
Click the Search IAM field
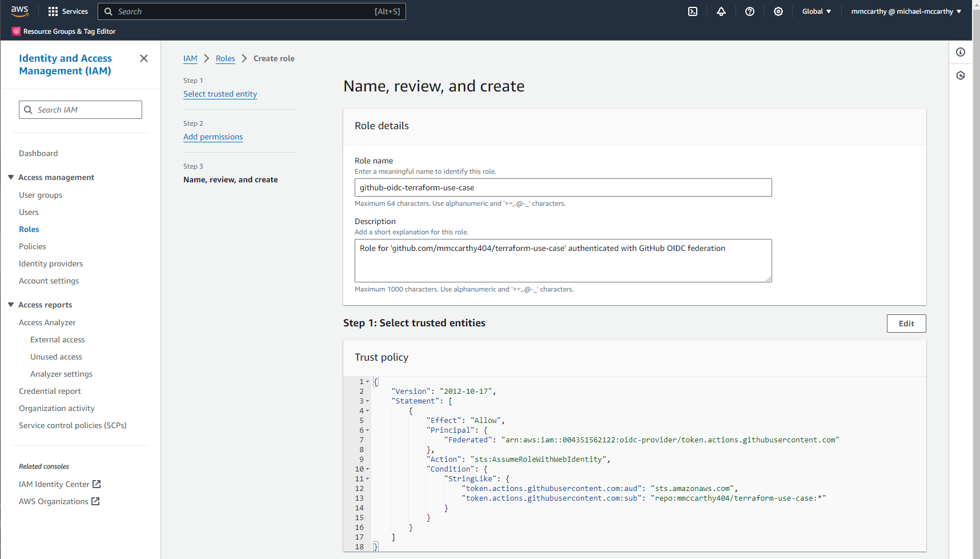click(81, 110)
